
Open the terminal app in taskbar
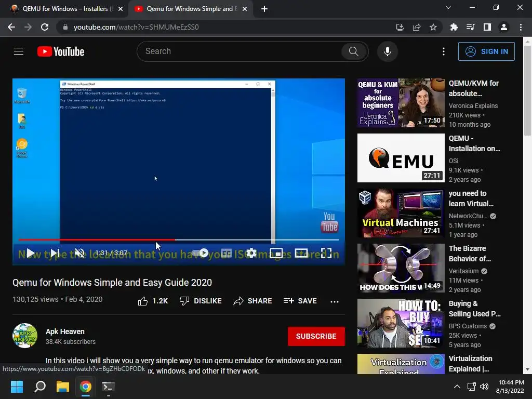tap(109, 387)
